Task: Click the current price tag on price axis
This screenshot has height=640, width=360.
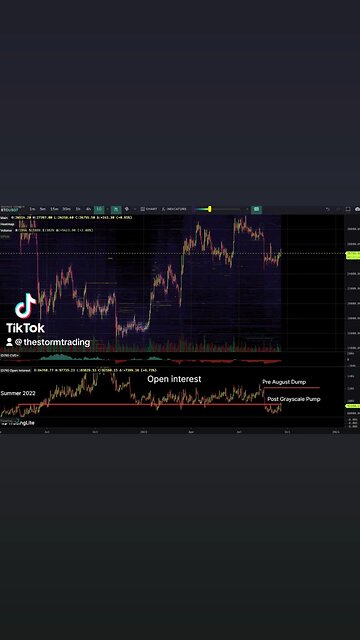Action: [x=353, y=255]
